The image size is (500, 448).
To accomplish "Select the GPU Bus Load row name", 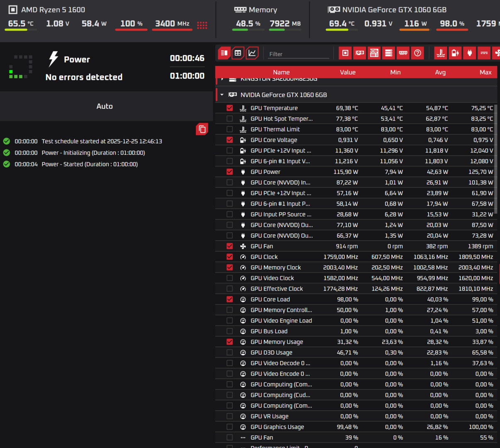I will pos(269,331).
